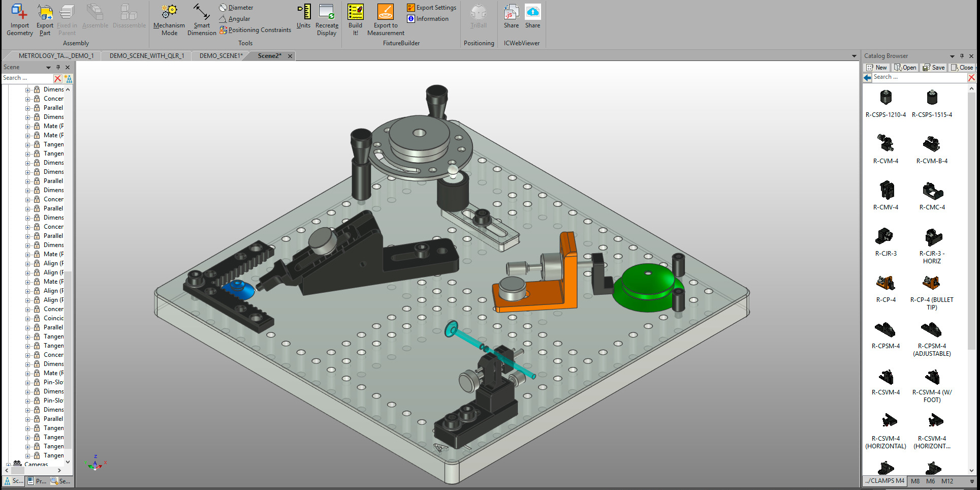Viewport: 980px width, 490px height.
Task: Switch to the M8 catalog tab
Action: click(x=915, y=481)
